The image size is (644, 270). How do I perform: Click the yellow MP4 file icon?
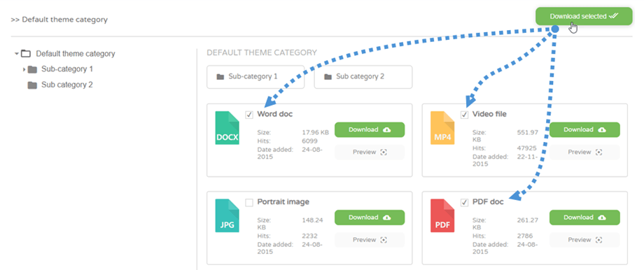point(442,128)
